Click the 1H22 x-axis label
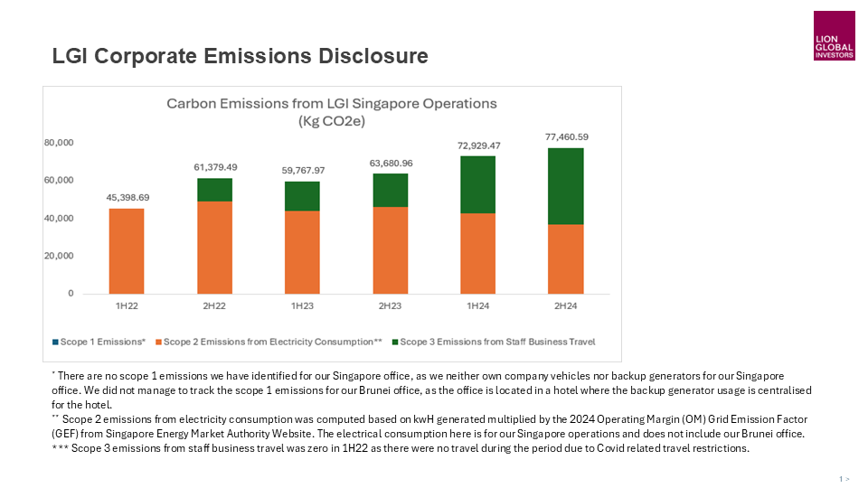Viewport: 868px width, 488px height. click(x=127, y=306)
